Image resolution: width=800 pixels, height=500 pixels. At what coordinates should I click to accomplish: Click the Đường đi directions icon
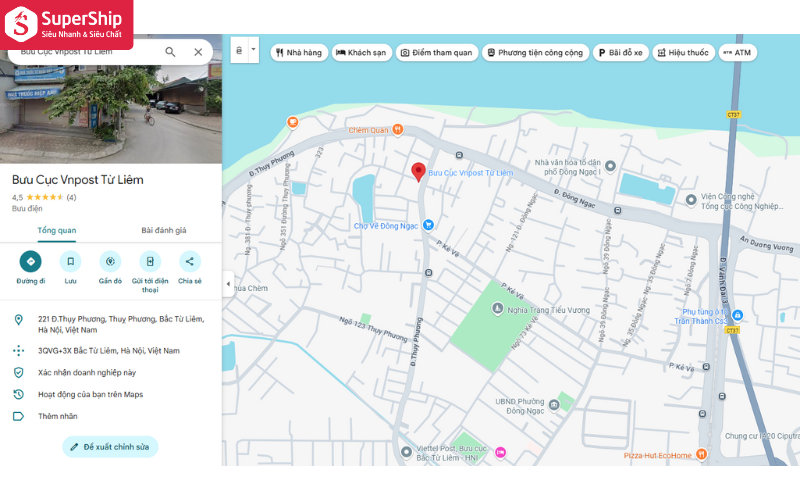click(x=31, y=262)
